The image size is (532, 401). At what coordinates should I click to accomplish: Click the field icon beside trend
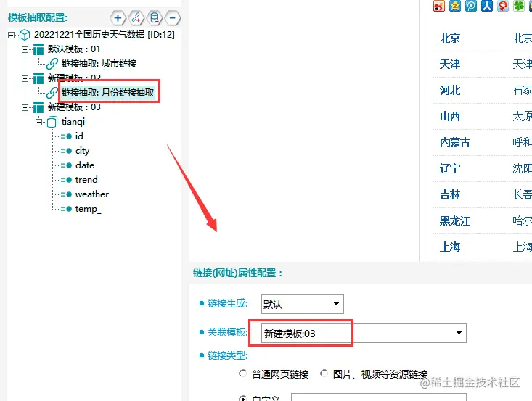[66, 180]
